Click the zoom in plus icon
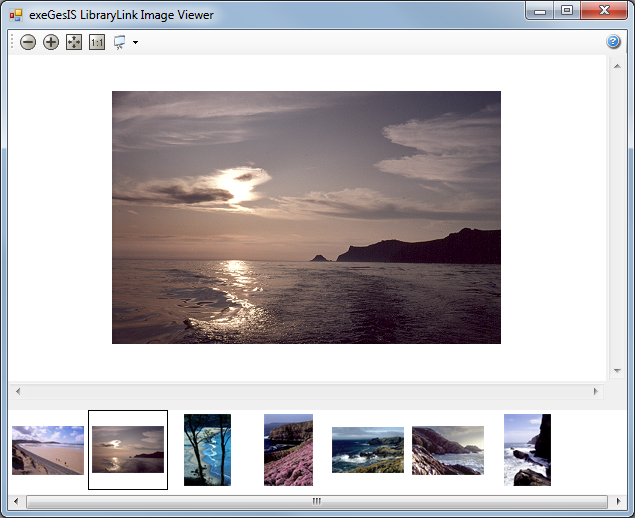635x518 pixels. pyautogui.click(x=51, y=42)
